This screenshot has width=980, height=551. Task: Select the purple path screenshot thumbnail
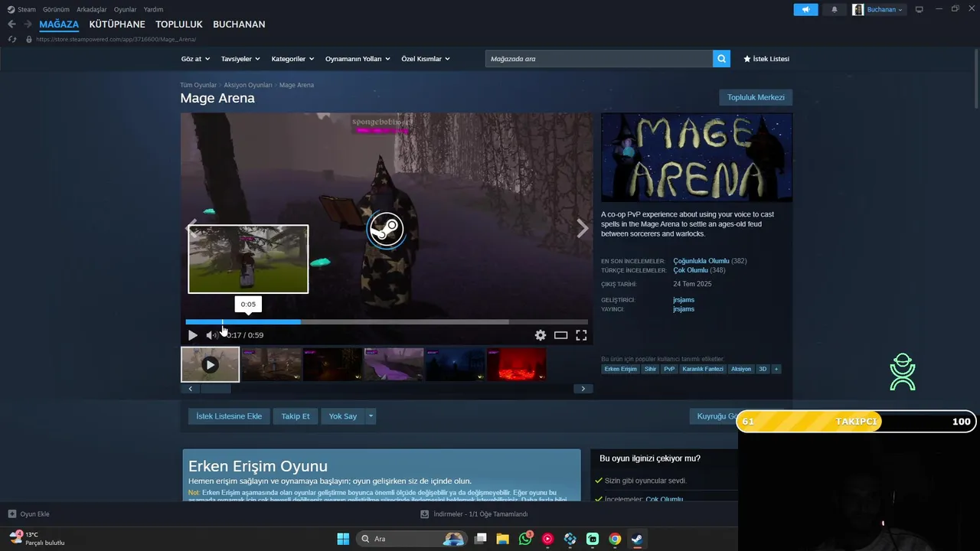click(x=394, y=364)
